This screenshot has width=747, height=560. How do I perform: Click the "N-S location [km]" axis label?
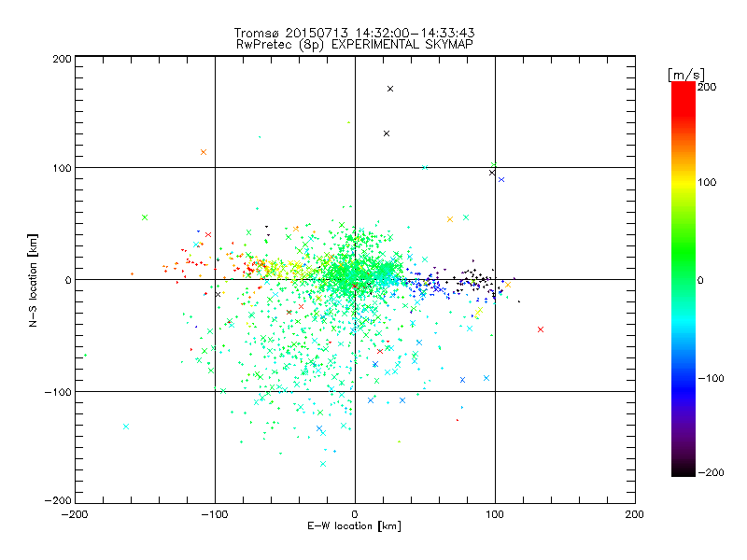(x=33, y=280)
